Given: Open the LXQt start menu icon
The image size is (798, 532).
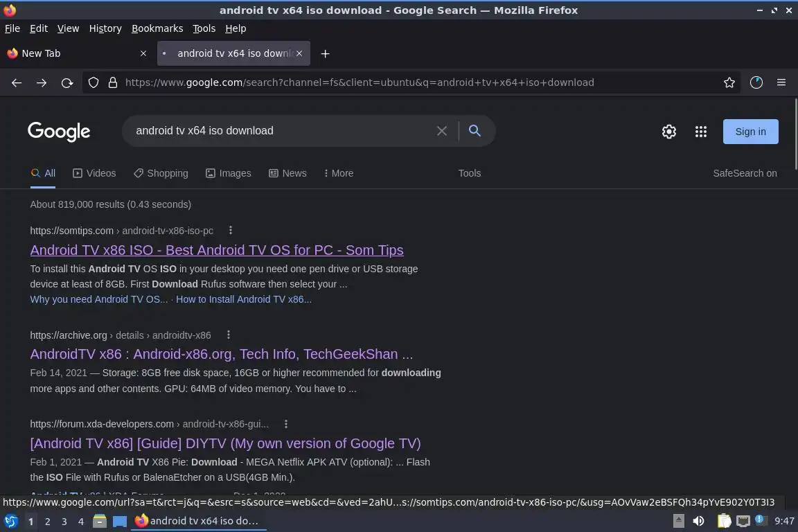Looking at the screenshot, I should [10, 521].
